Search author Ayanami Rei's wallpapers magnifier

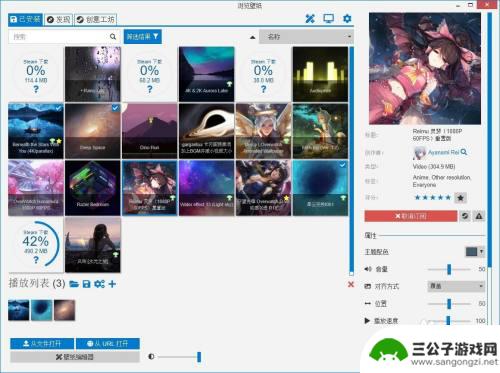(464, 152)
